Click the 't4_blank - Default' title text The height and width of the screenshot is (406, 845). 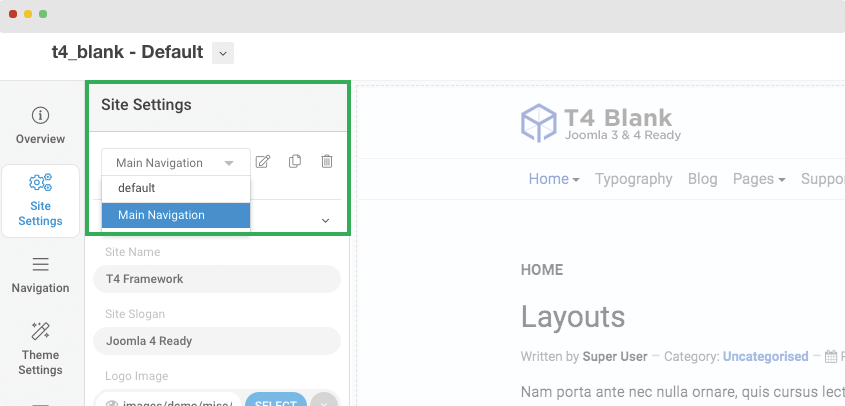tap(128, 52)
